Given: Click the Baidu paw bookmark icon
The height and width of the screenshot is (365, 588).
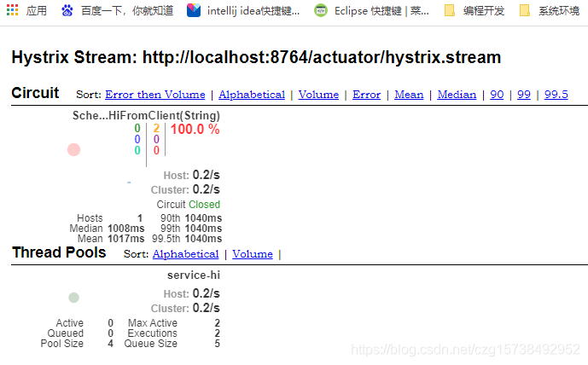Looking at the screenshot, I should click(67, 10).
